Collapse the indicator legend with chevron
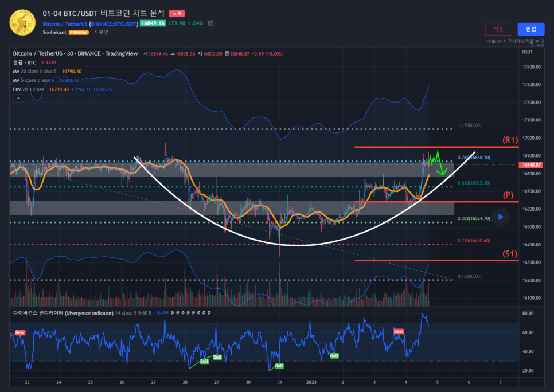 pyautogui.click(x=18, y=99)
